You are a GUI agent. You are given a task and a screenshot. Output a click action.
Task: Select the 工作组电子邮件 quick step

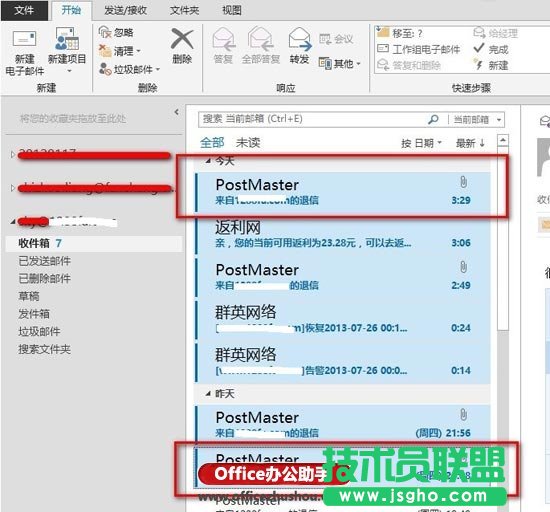[418, 49]
